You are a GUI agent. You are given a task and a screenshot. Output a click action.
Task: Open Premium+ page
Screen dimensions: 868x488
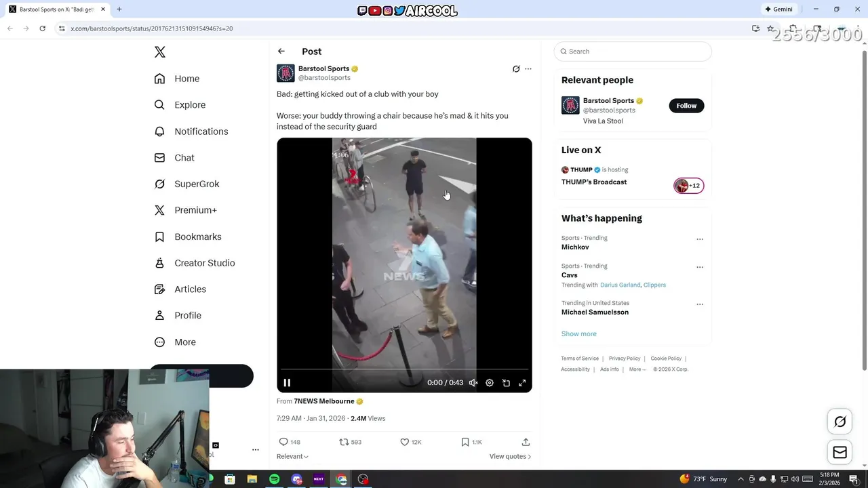pos(185,210)
